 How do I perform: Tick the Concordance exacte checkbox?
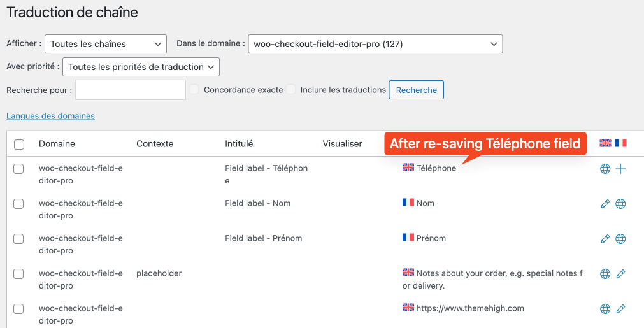coord(194,90)
